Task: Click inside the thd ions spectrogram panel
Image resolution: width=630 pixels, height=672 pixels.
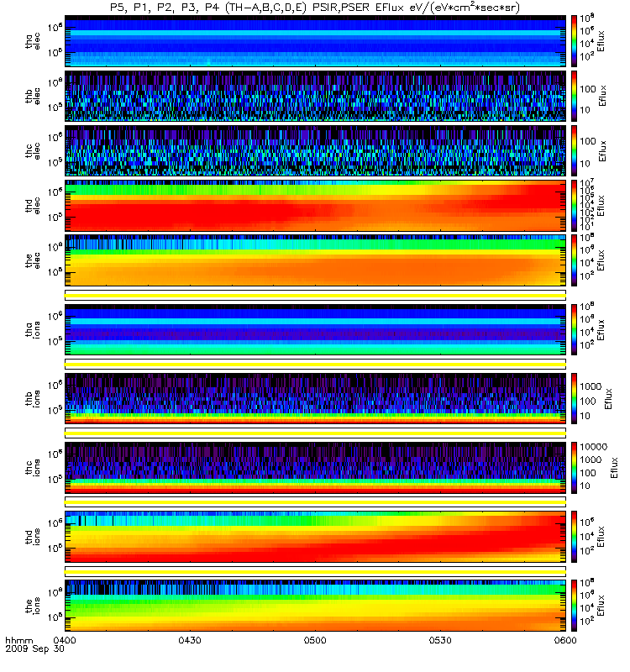Action: [x=316, y=537]
